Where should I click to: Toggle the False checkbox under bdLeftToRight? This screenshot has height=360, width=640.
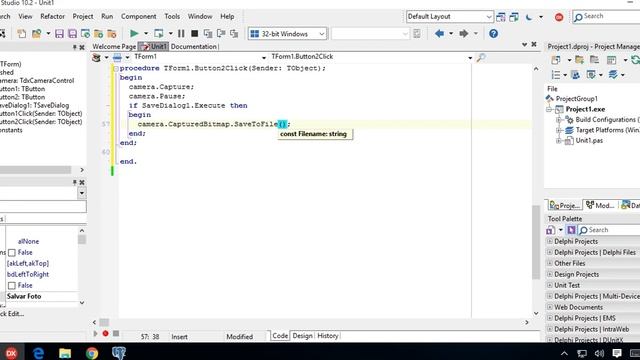(x=12, y=286)
